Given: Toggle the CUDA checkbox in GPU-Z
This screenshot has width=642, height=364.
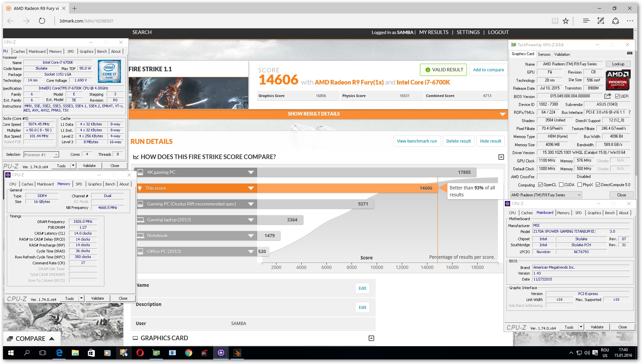Looking at the screenshot, I should pyautogui.click(x=561, y=185).
